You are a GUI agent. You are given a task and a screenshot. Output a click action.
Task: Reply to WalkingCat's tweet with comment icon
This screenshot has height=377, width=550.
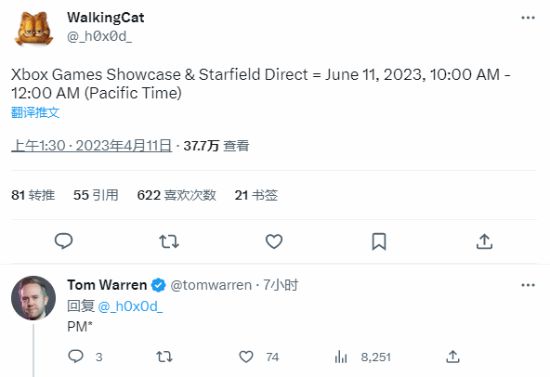click(63, 241)
